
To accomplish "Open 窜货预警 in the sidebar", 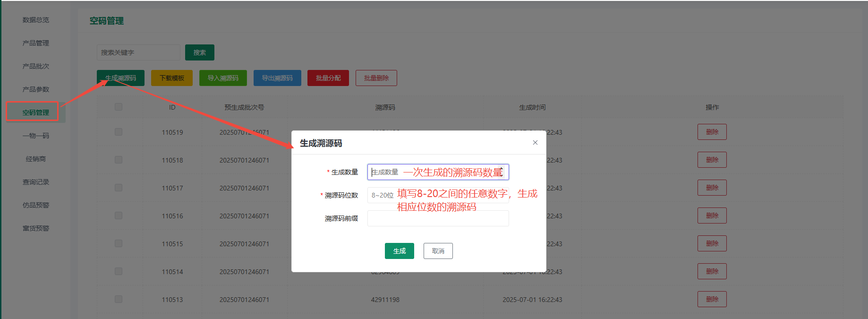I will (x=36, y=228).
